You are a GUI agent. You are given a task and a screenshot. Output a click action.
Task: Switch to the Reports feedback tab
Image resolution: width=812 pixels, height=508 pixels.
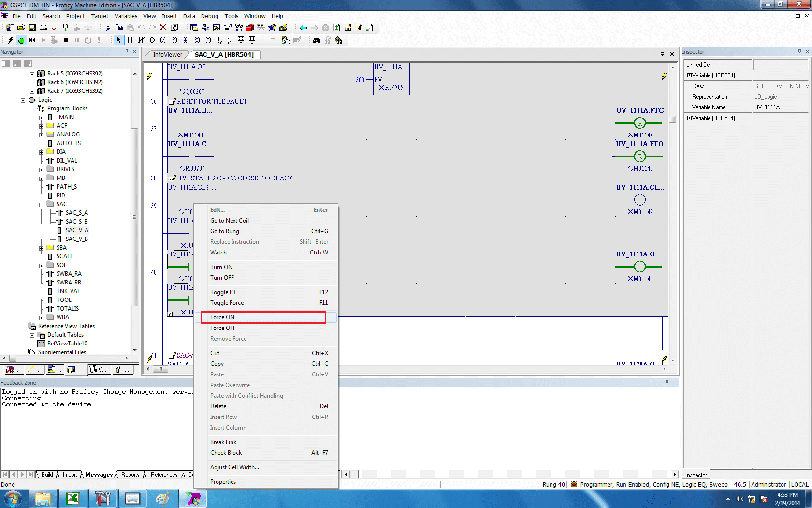pyautogui.click(x=130, y=475)
